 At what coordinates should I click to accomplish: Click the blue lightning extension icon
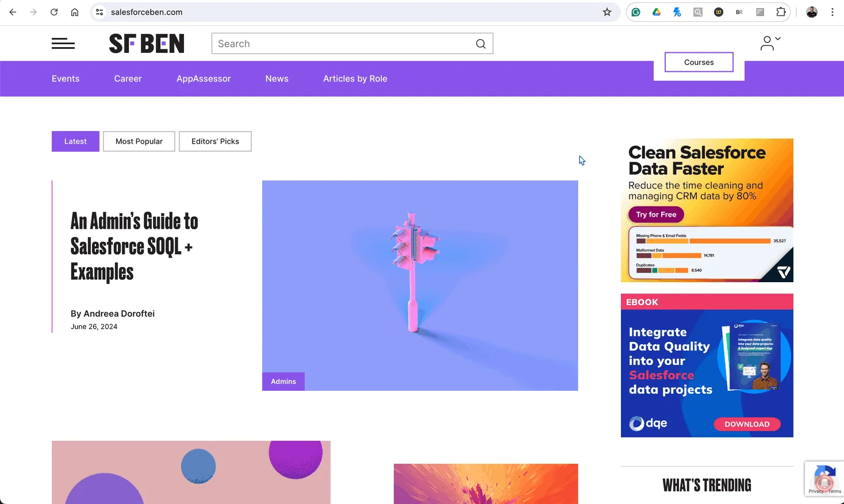[x=677, y=12]
